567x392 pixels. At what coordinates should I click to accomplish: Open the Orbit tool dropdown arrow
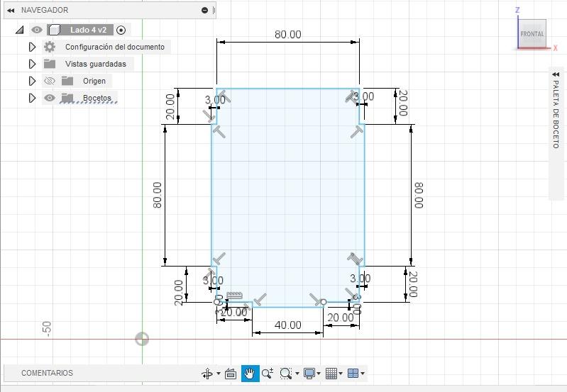[219, 373]
